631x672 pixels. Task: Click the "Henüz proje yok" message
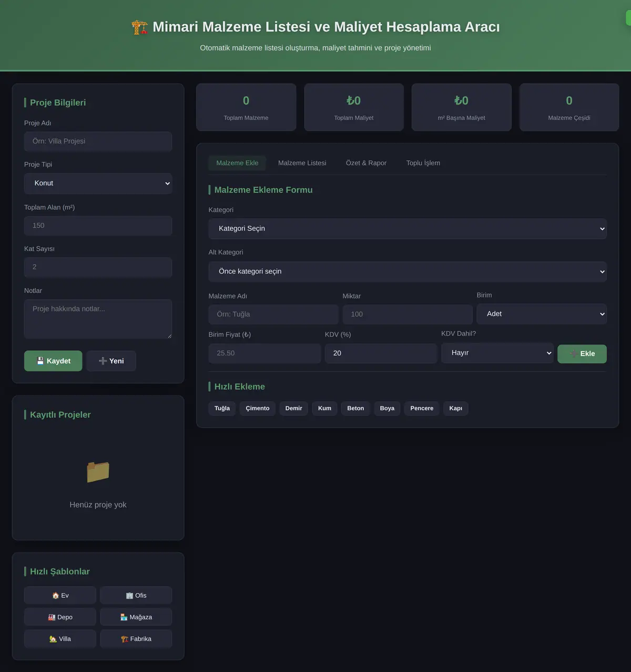pyautogui.click(x=98, y=505)
